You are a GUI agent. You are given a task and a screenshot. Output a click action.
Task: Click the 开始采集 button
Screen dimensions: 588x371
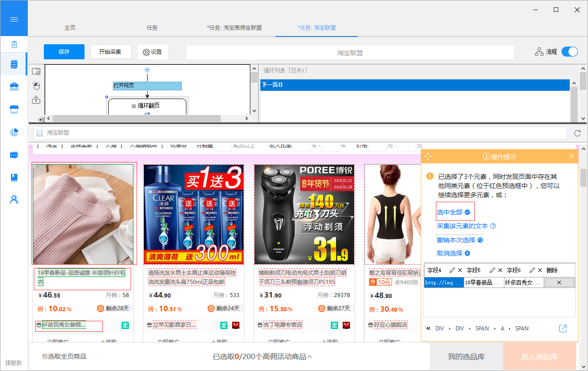(x=111, y=52)
